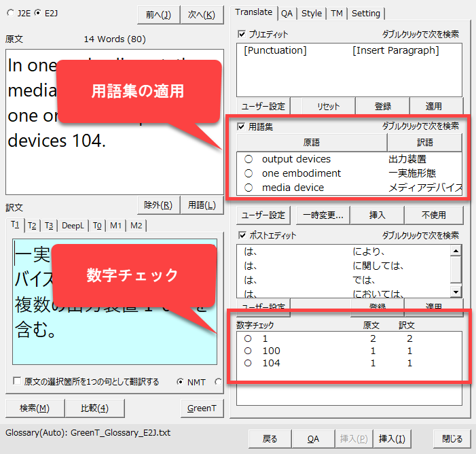The height and width of the screenshot is (454, 476).
Task: Click the 検索(M) button
Action: (x=33, y=408)
